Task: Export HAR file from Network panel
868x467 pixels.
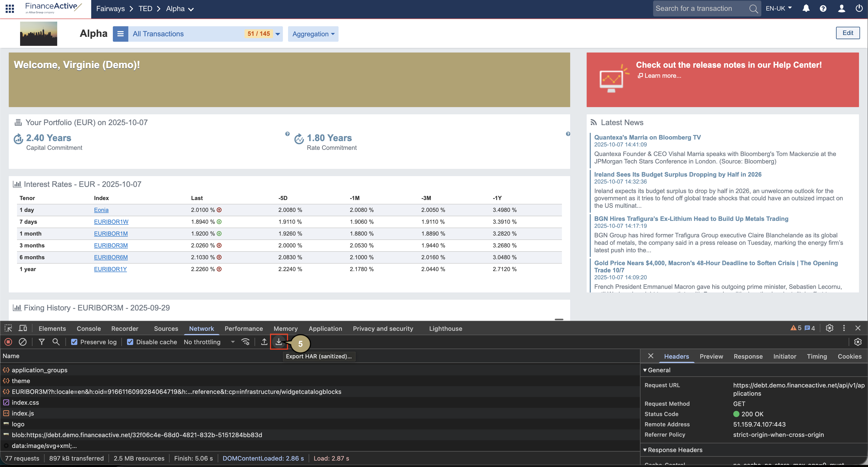Action: pos(279,342)
